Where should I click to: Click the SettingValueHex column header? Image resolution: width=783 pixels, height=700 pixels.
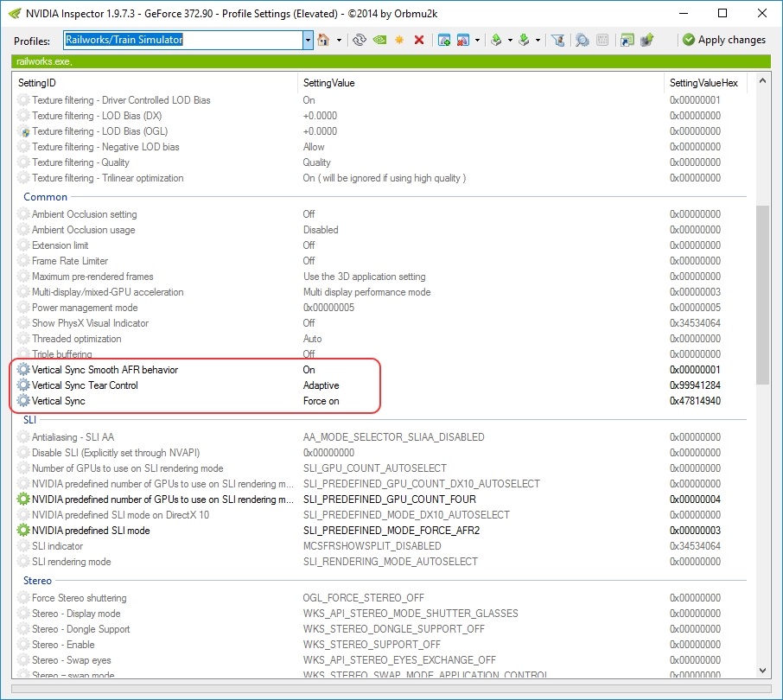[703, 83]
